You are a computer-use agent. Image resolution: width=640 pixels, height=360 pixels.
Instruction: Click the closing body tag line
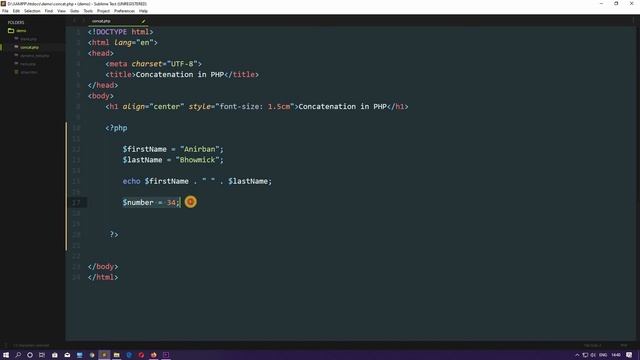click(x=103, y=266)
